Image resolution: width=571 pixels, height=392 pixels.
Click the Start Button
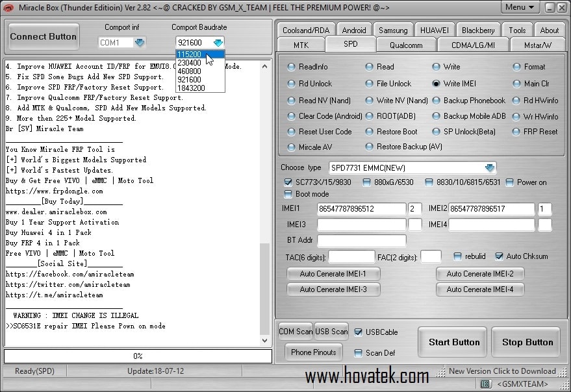pos(452,342)
